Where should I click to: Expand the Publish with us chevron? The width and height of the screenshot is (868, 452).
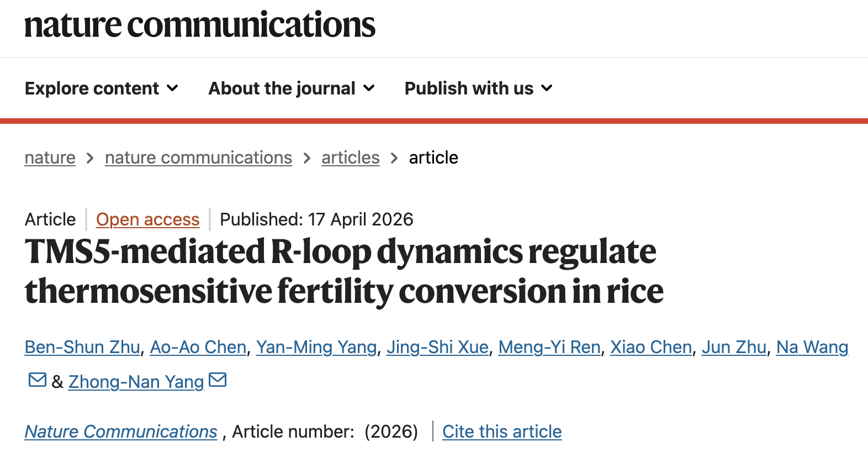pyautogui.click(x=547, y=88)
